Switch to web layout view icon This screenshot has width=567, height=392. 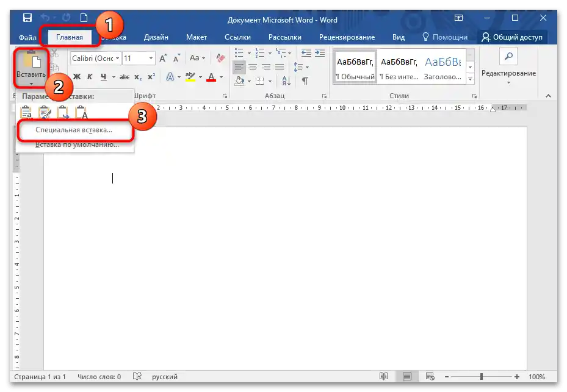coord(430,377)
